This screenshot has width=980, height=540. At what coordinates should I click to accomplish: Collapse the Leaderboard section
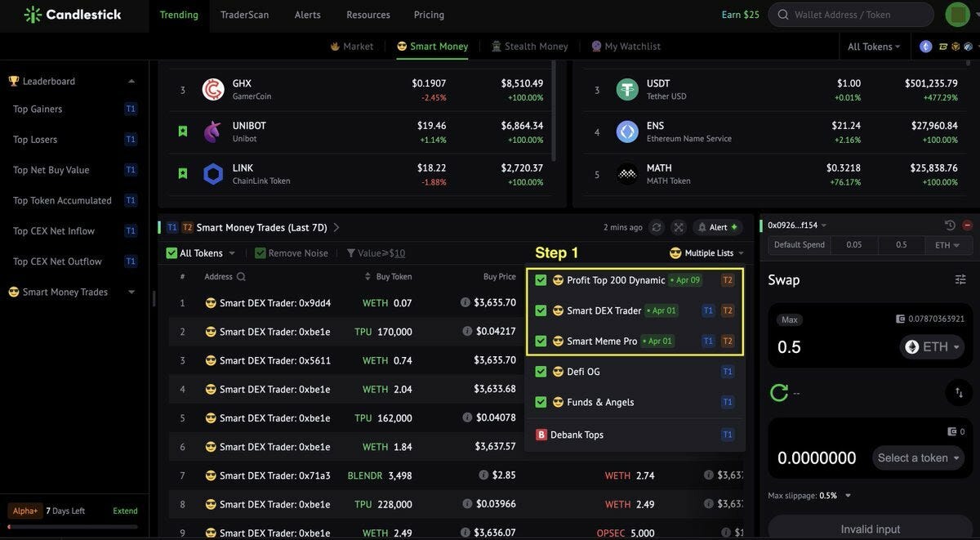(131, 81)
